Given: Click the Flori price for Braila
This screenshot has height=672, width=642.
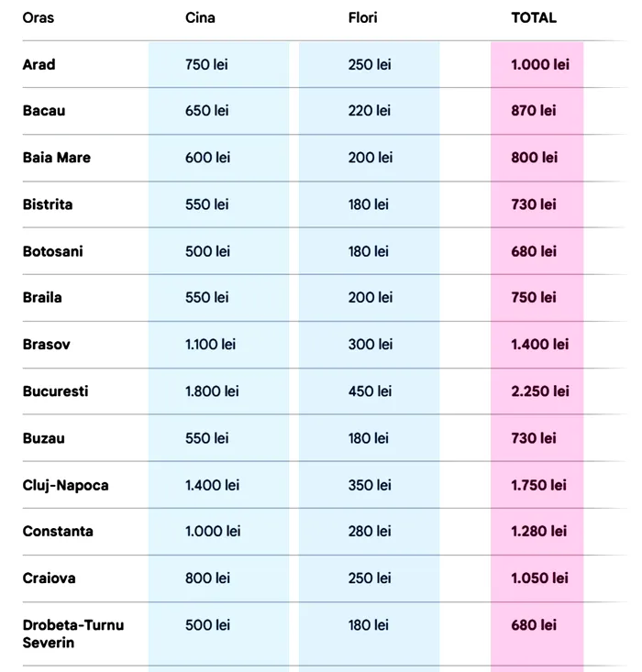Looking at the screenshot, I should coord(371,298).
